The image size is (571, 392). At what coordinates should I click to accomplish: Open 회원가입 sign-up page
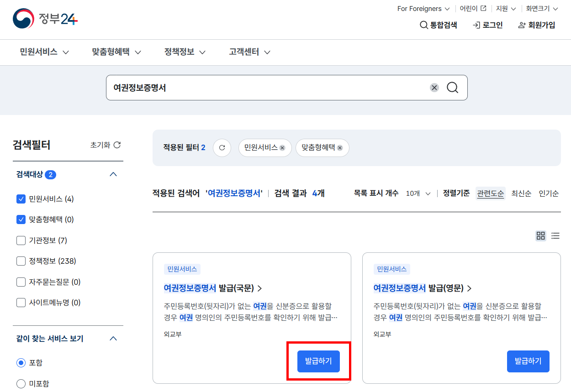tap(537, 25)
